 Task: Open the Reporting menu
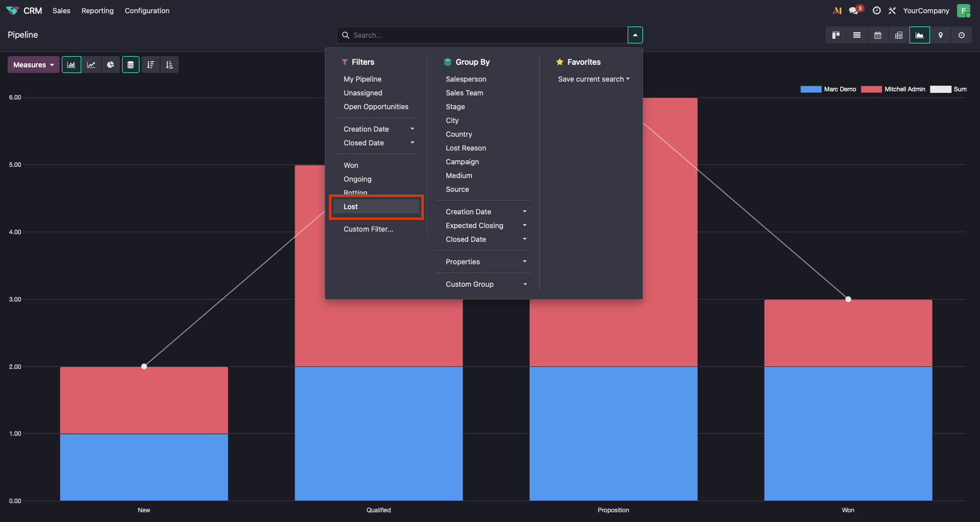tap(98, 11)
